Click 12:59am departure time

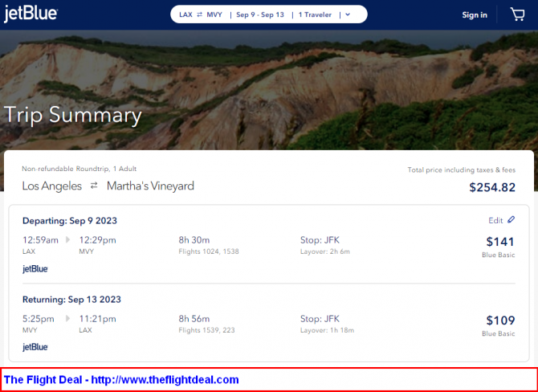[40, 240]
